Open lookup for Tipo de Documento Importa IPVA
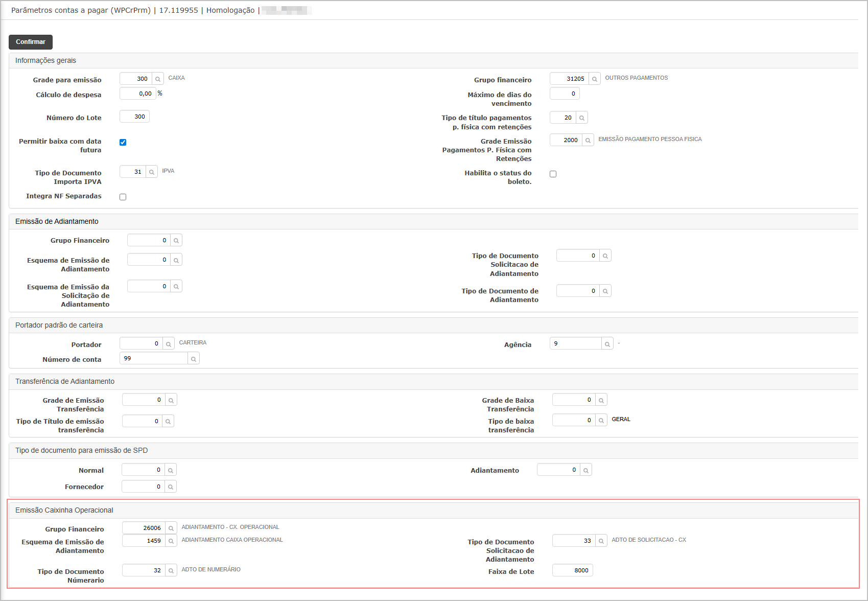This screenshot has height=601, width=868. (x=152, y=172)
